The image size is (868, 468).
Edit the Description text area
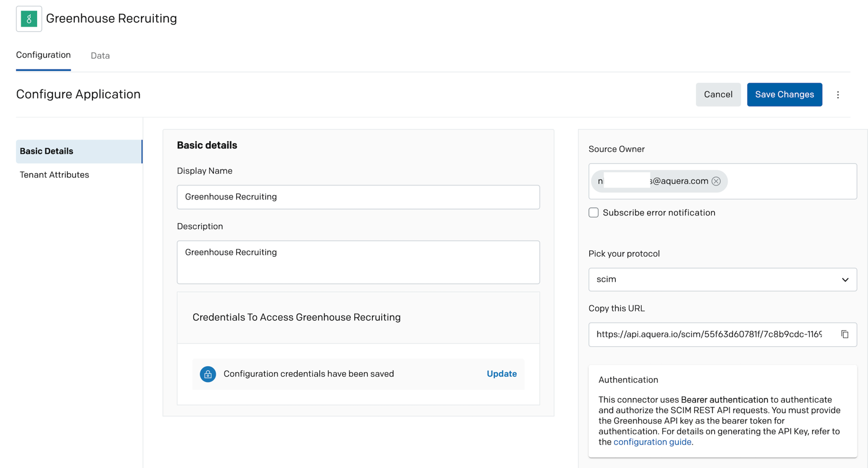point(358,263)
